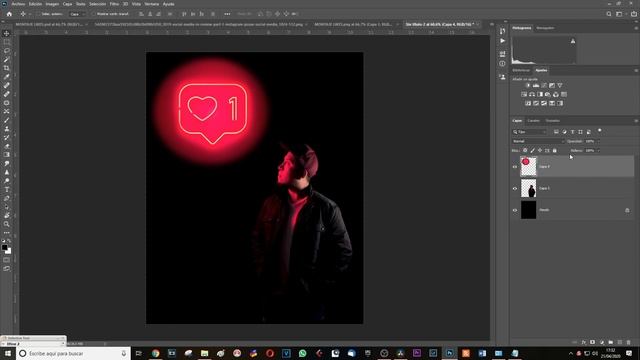
Task: Select the Horizontal Type tool
Action: 7,189
